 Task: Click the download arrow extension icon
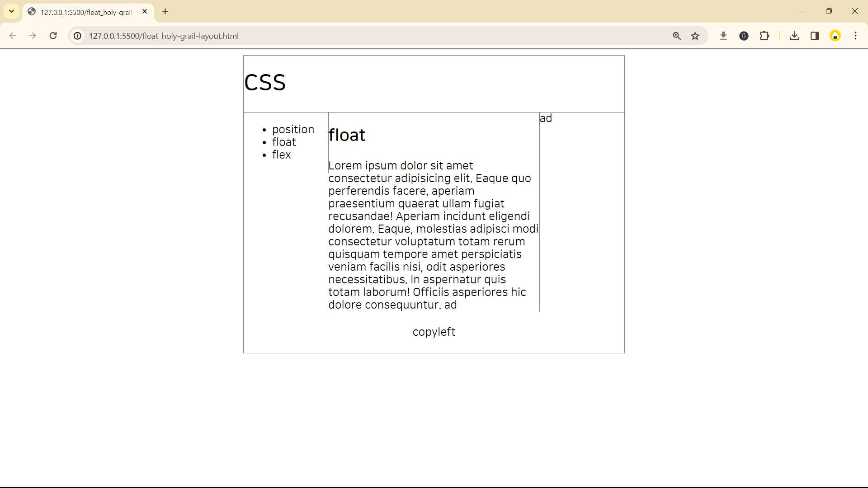tap(723, 36)
